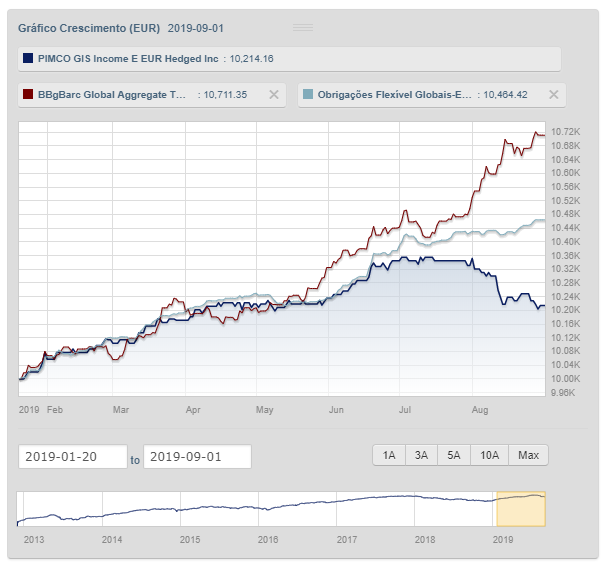Screen dimensions: 608x571
Task: Click the light blue Obrigações legend color square
Action: click(x=308, y=95)
